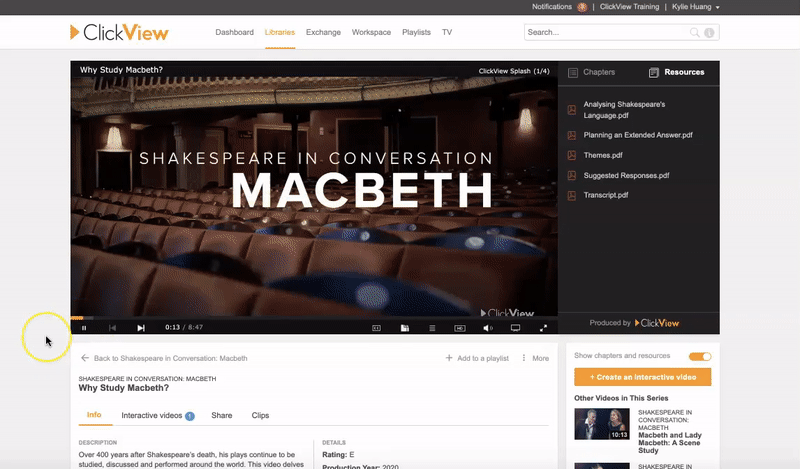Click the back arrow icon
Image resolution: width=800 pixels, height=469 pixels.
(x=85, y=358)
